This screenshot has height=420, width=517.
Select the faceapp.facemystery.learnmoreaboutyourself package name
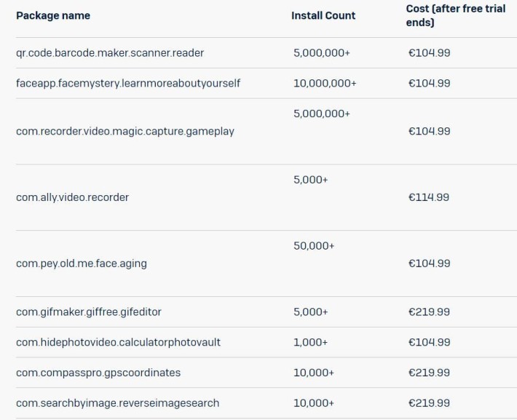tap(128, 84)
